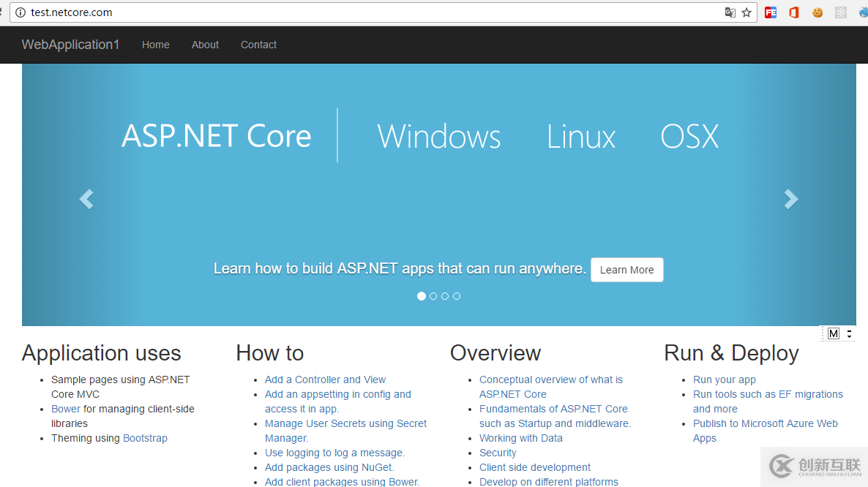Open the Google Translate page icon
Viewport: 868px width, 487px height.
pyautogui.click(x=730, y=12)
